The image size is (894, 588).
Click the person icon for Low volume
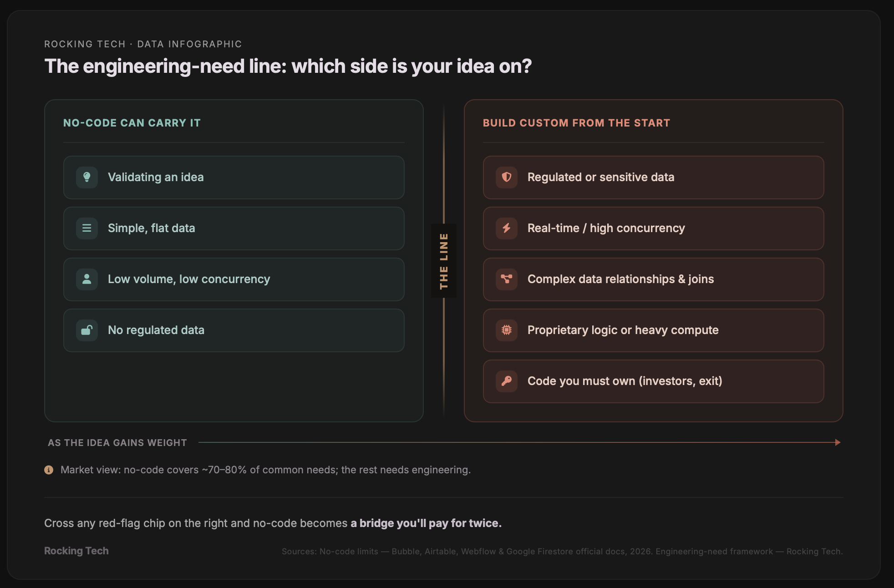[x=87, y=279]
